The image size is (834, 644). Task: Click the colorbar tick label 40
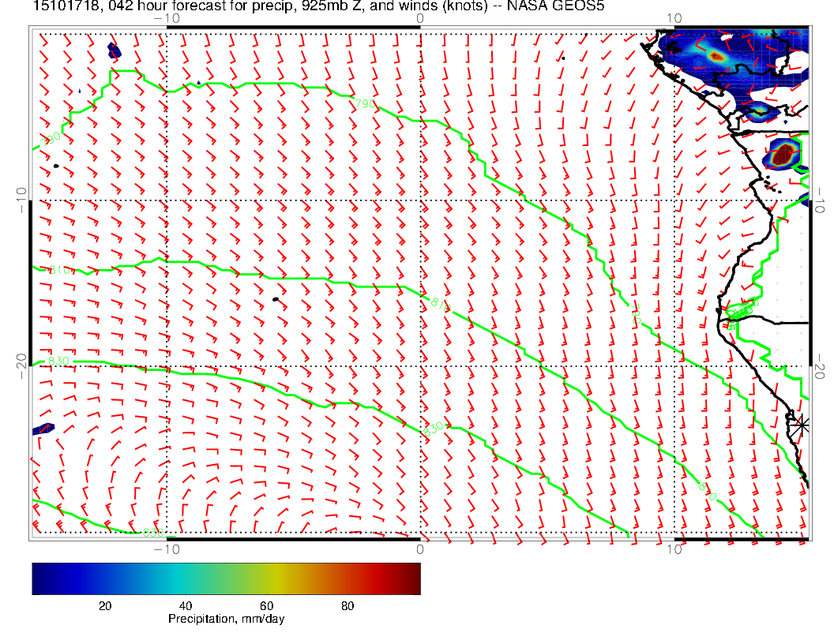[x=186, y=605]
